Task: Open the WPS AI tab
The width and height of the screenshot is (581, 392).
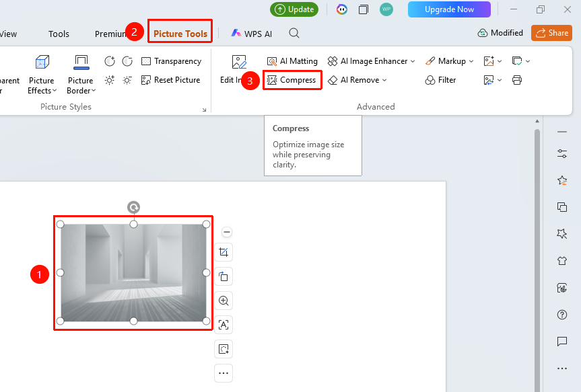Action: click(x=252, y=34)
